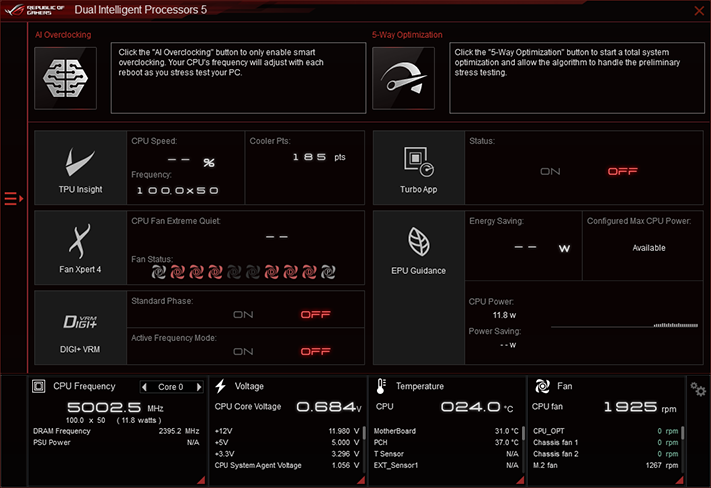Click the Temperature thermometer icon
The image size is (711, 488).
click(x=381, y=386)
